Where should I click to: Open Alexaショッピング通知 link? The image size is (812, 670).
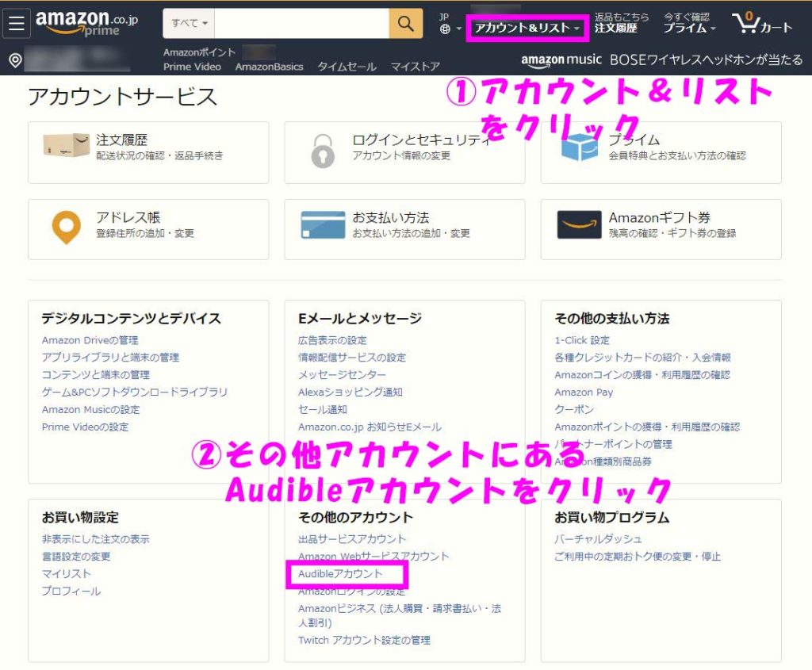tap(350, 392)
